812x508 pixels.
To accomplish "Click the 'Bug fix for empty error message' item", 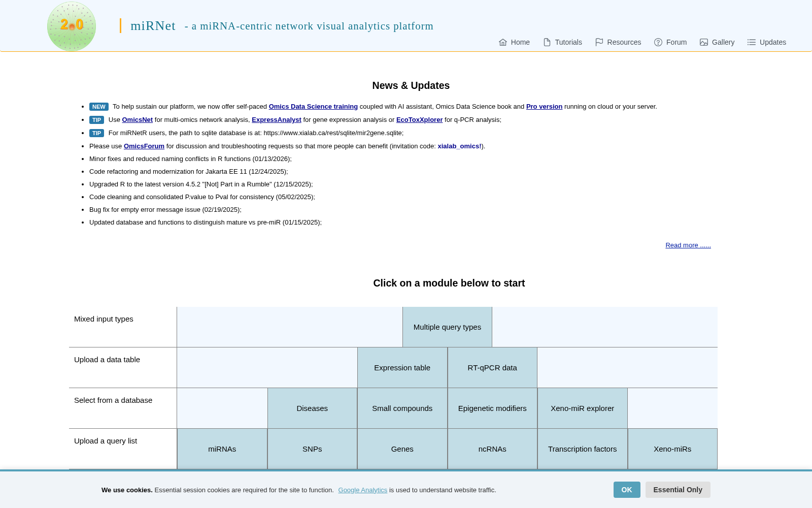I will [x=165, y=210].
